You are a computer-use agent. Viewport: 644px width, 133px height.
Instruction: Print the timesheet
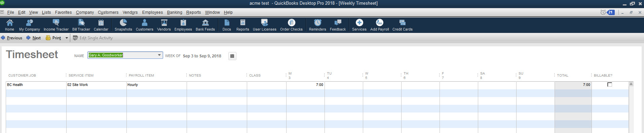coord(53,38)
